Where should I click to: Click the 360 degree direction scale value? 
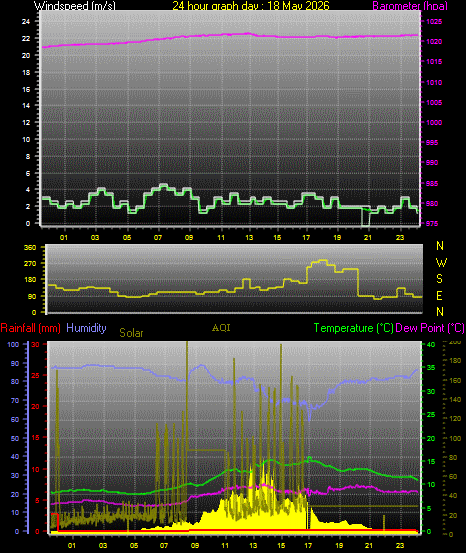pos(30,247)
